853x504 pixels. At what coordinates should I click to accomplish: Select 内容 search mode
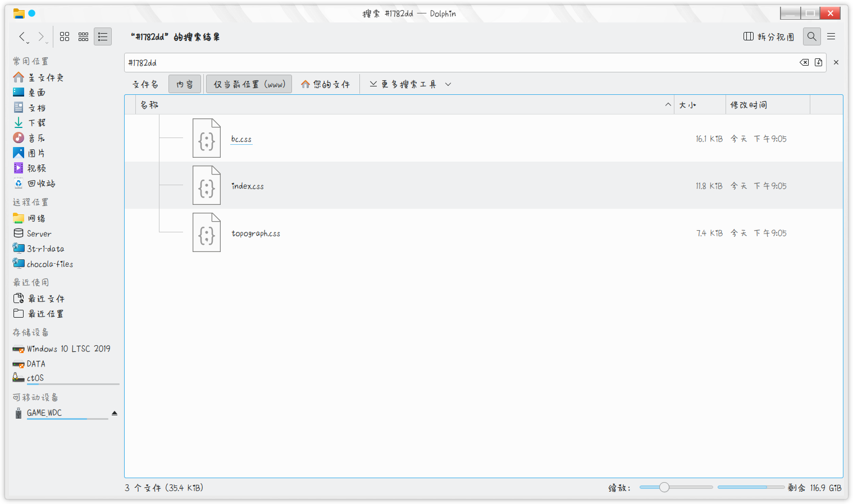(x=185, y=84)
